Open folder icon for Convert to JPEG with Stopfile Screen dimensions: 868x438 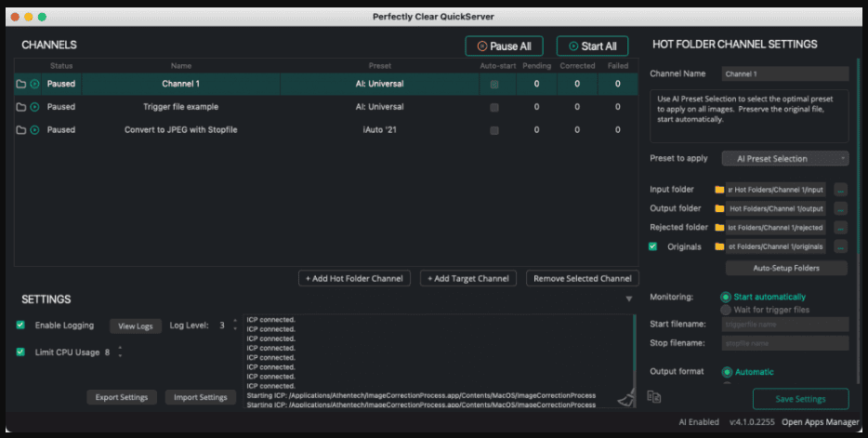tap(21, 130)
